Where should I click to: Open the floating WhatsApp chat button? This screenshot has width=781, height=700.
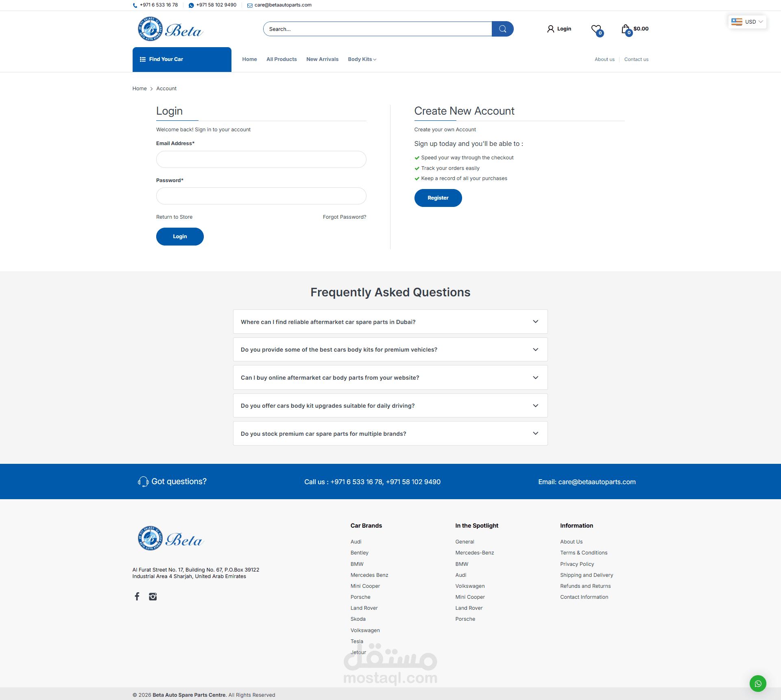(x=758, y=683)
